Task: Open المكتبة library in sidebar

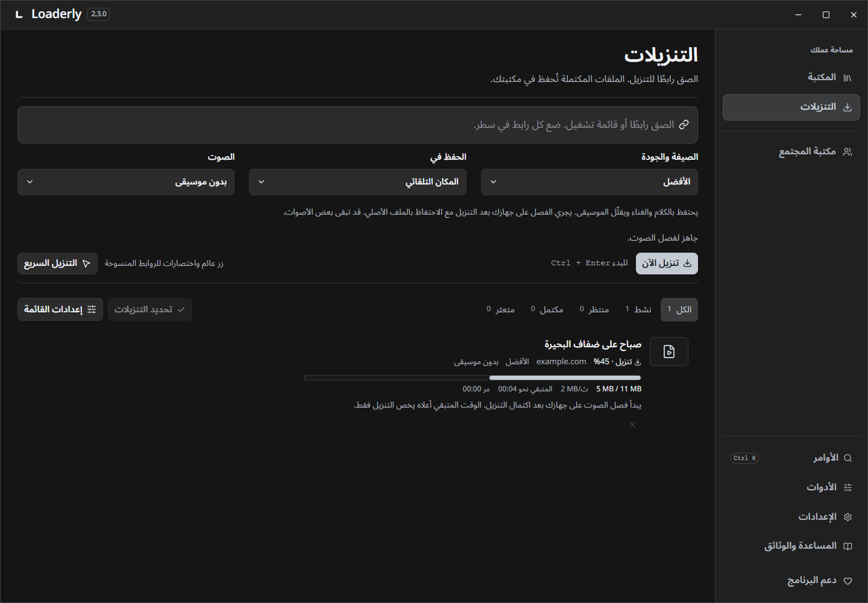Action: pos(791,77)
